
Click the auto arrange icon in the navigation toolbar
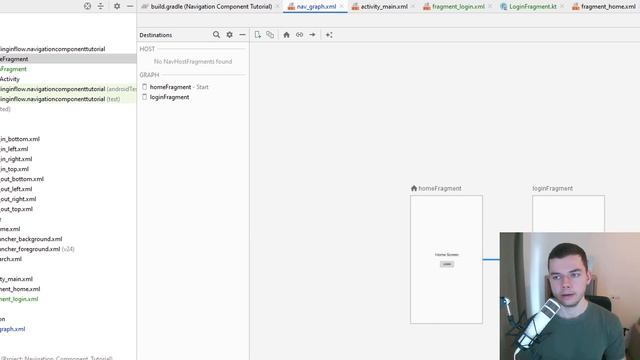pyautogui.click(x=329, y=35)
